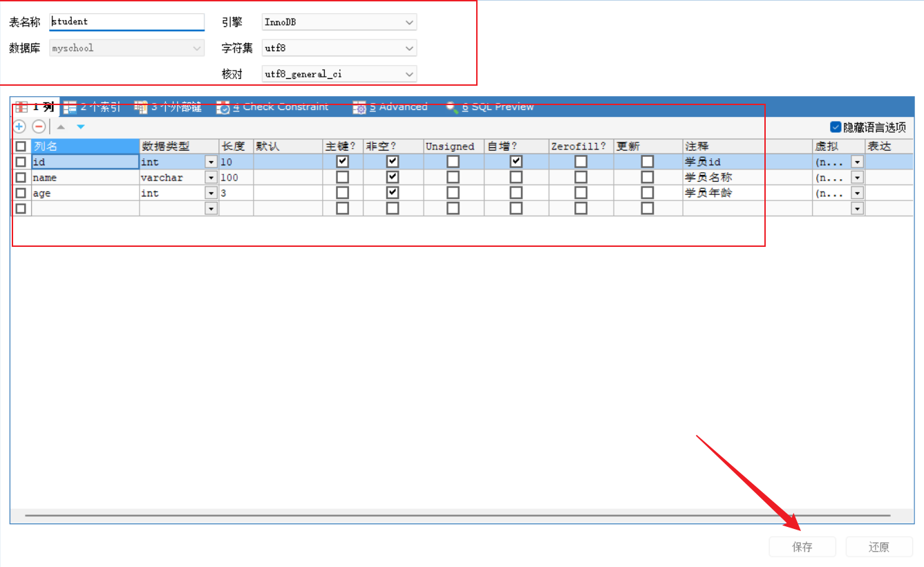Viewport: 924px width, 567px height.
Task: Toggle primary key checkbox for id row
Action: click(342, 161)
